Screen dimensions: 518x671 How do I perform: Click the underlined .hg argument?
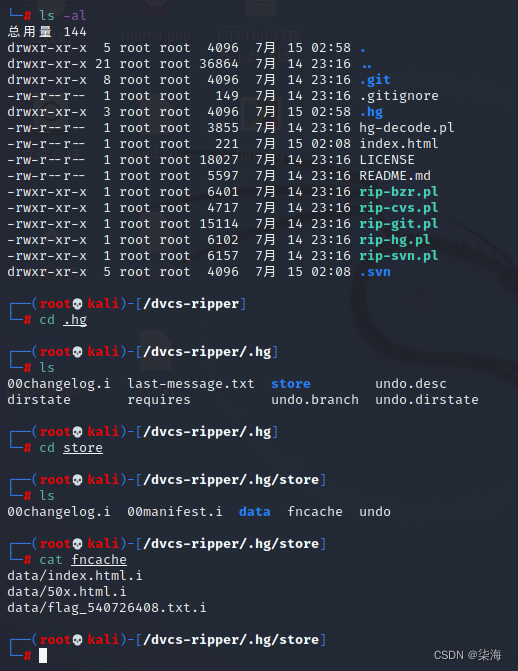click(75, 320)
